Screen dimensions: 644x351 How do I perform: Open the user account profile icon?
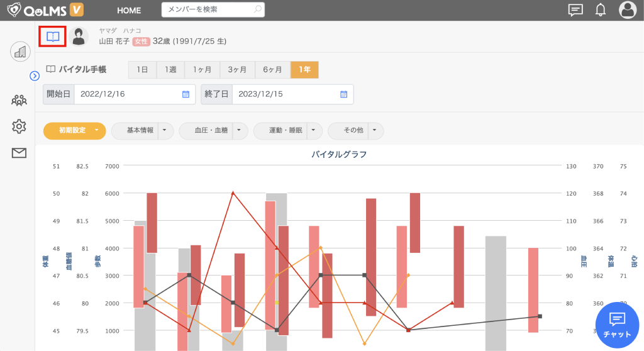pos(627,9)
